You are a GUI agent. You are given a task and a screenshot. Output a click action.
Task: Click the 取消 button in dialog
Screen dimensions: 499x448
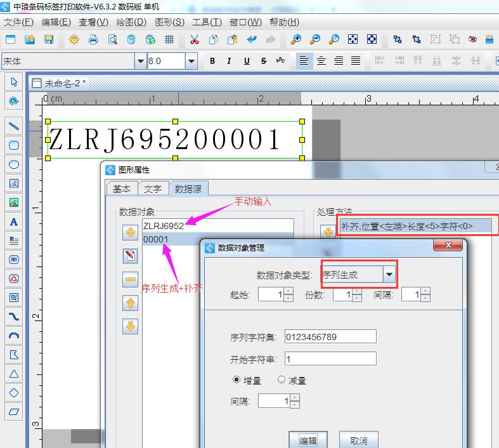click(x=359, y=440)
